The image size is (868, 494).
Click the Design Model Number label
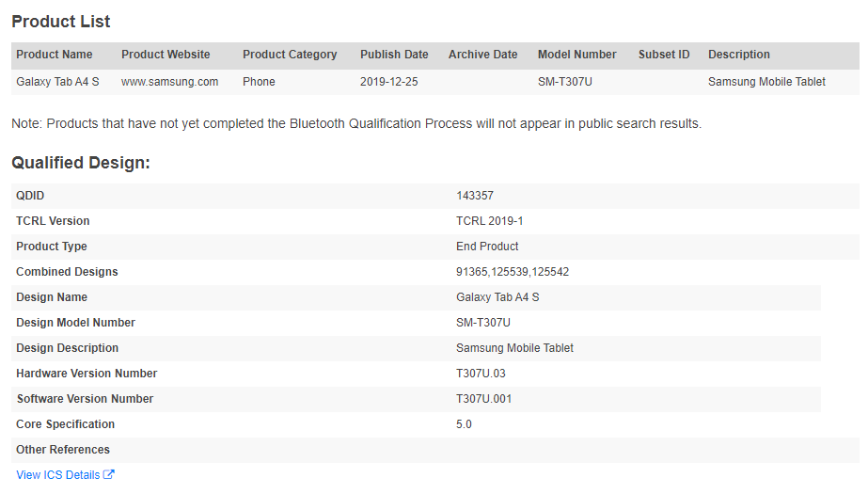click(x=75, y=323)
